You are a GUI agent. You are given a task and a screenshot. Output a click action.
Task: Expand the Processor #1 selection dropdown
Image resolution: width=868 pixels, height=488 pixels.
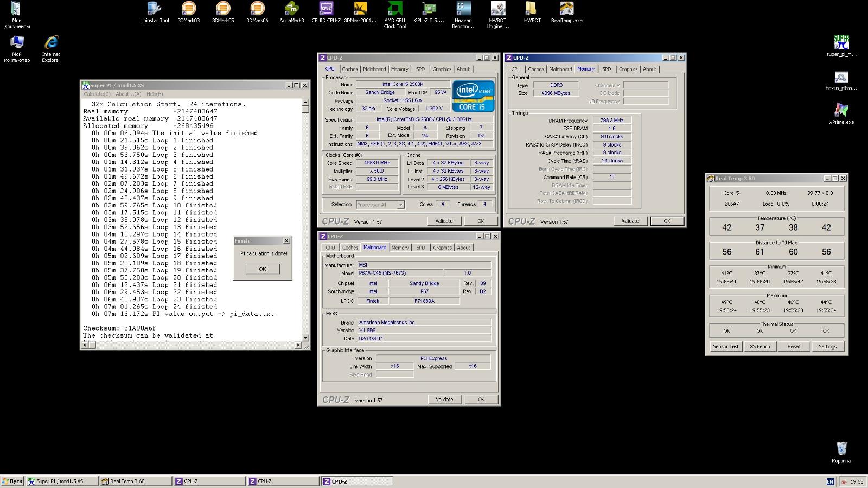click(x=400, y=205)
